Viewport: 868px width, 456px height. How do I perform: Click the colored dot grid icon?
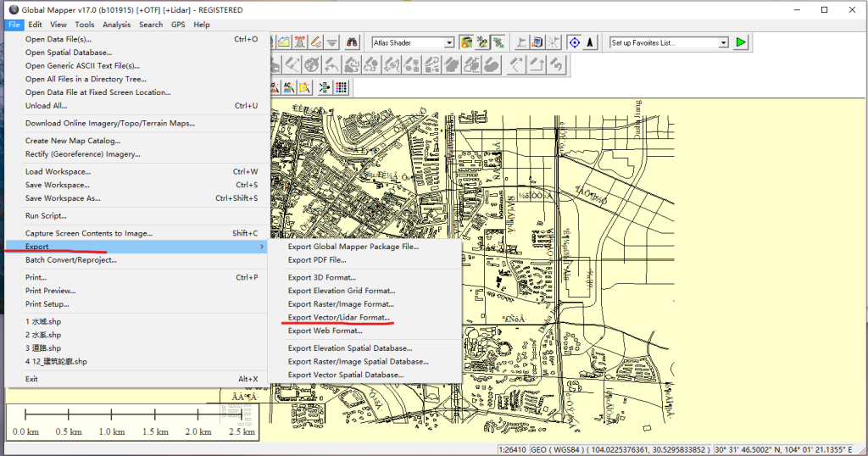pos(341,87)
